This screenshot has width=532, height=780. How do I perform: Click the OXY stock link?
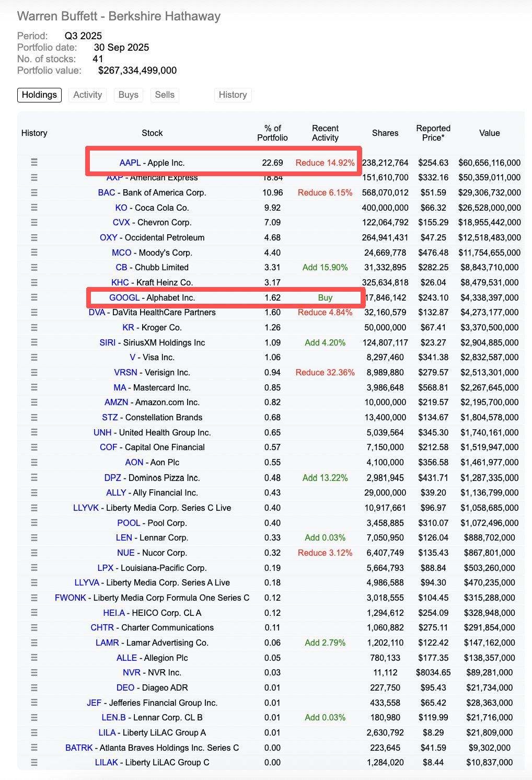click(x=109, y=238)
